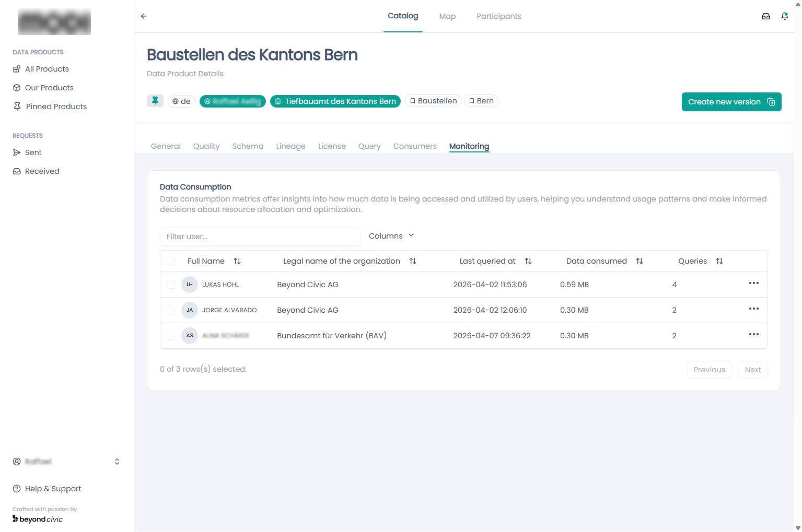
Task: Open Received requests
Action: 36,171
